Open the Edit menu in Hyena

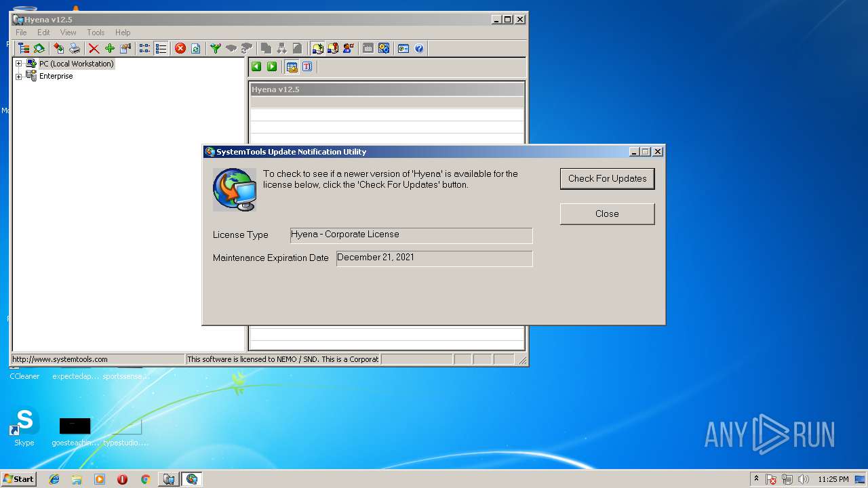[x=43, y=32]
